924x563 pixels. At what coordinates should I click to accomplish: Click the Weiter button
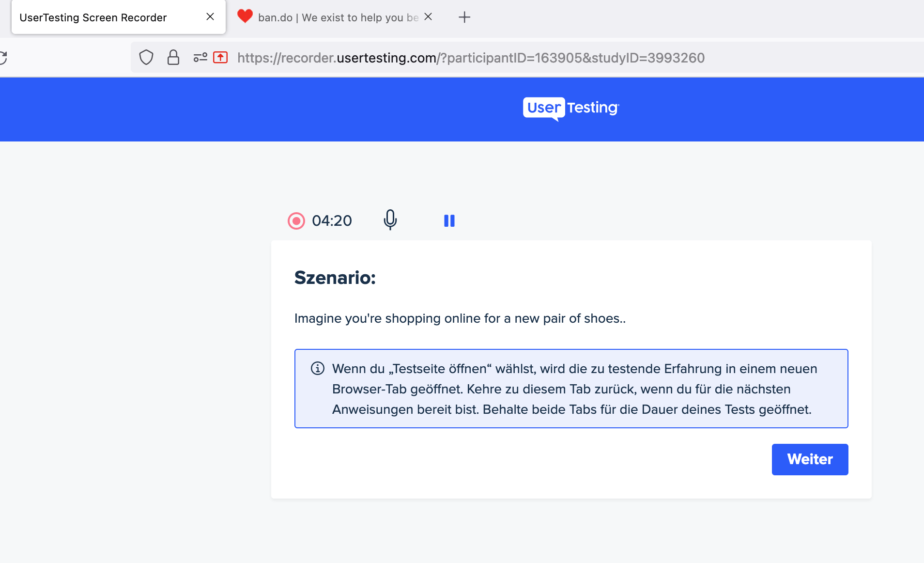[x=810, y=459]
